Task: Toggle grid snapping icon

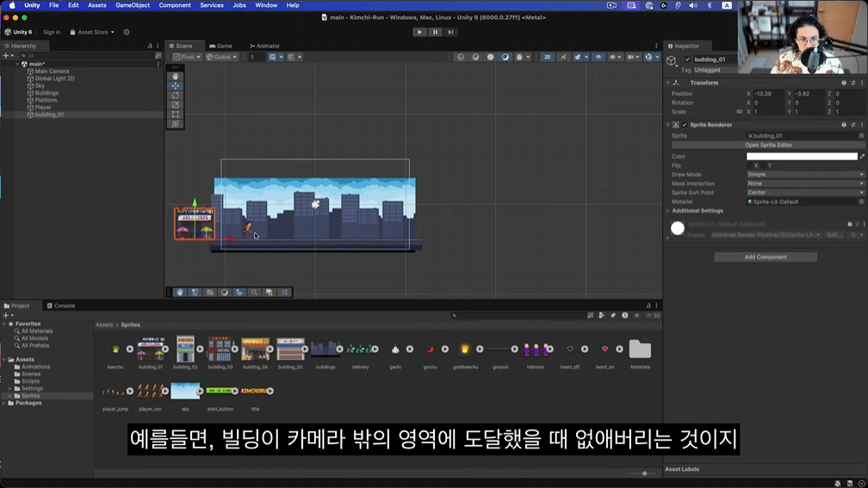Action: tap(272, 57)
